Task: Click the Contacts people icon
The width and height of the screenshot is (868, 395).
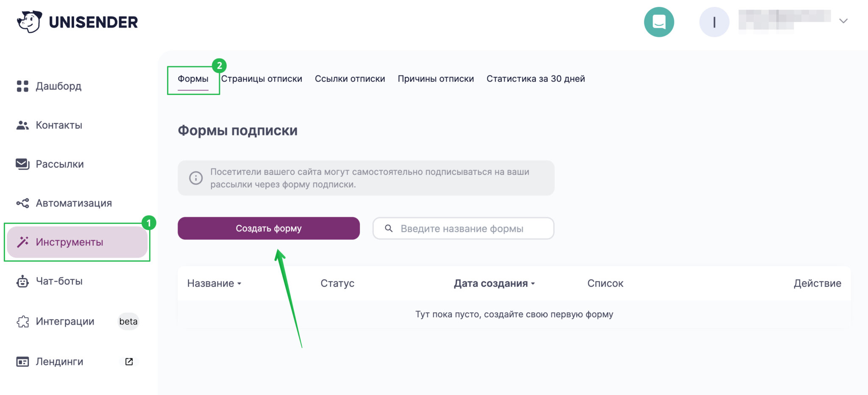Action: pyautogui.click(x=22, y=125)
